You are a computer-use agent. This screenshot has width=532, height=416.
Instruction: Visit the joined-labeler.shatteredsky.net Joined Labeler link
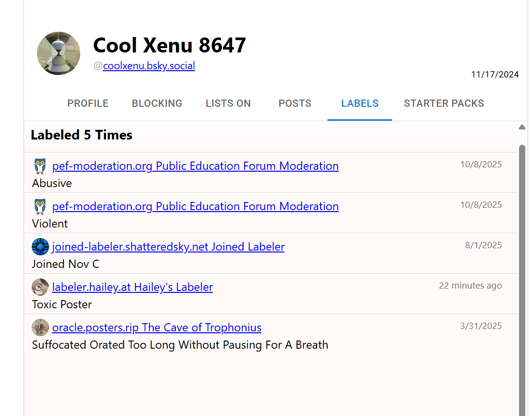168,247
